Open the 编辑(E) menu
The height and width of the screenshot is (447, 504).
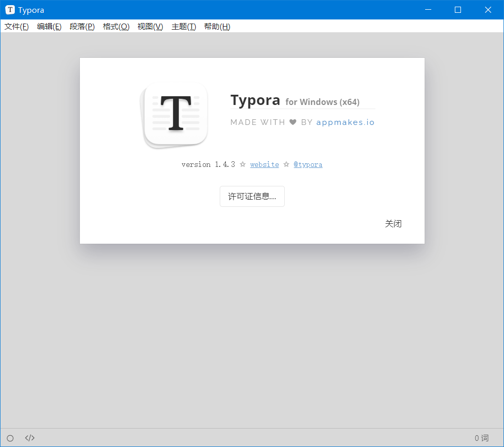tap(49, 26)
